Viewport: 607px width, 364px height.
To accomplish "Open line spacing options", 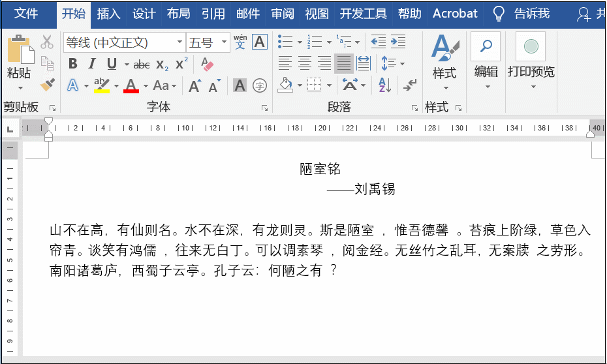I will click(392, 63).
